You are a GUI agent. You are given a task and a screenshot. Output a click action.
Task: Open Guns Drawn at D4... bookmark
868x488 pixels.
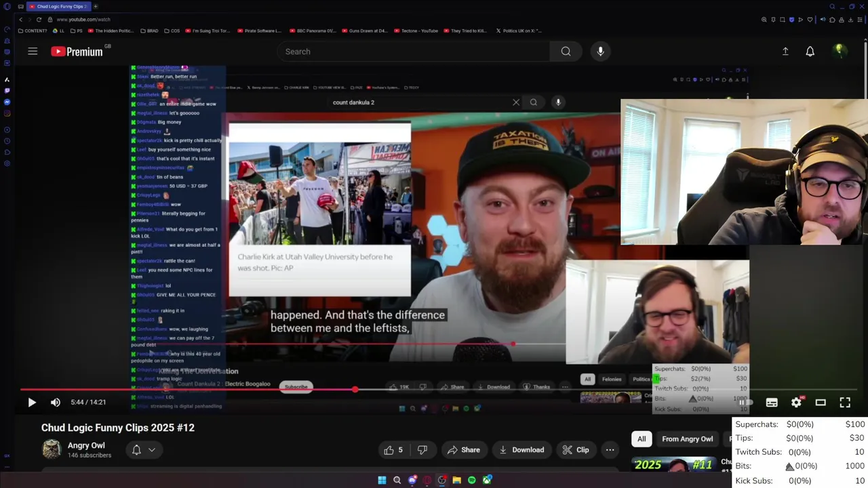[x=365, y=30]
